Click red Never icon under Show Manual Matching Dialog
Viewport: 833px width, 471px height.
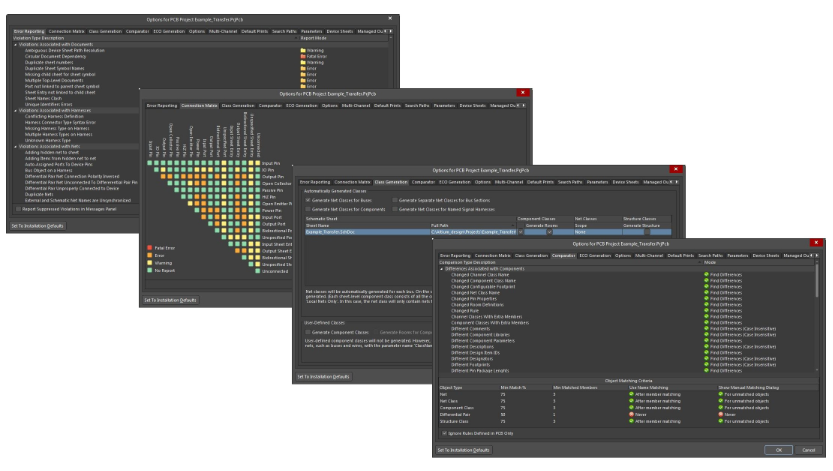721,414
